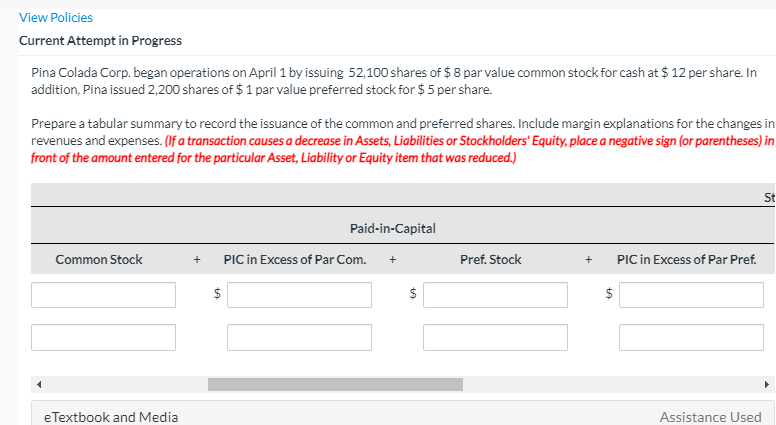Click the horizontal scrollbar thumb

[x=302, y=384]
